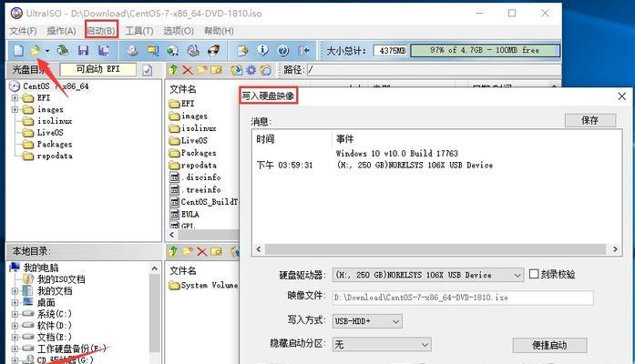Click the Make CD image icon

pos(132,51)
